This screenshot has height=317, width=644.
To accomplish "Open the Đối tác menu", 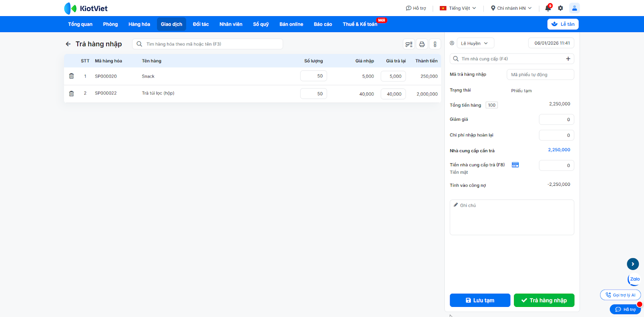I will click(x=201, y=24).
